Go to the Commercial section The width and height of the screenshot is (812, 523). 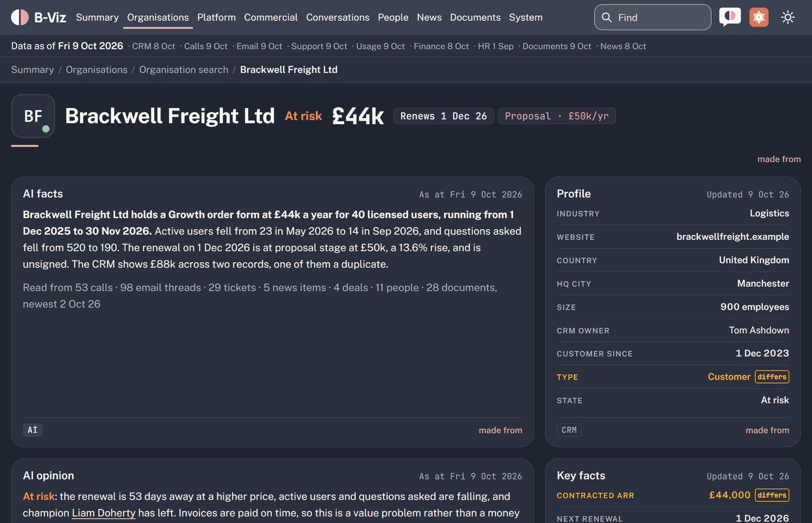point(270,17)
